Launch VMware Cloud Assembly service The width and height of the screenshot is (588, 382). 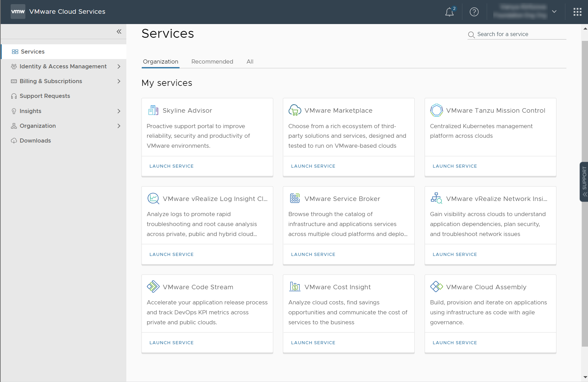[455, 343]
